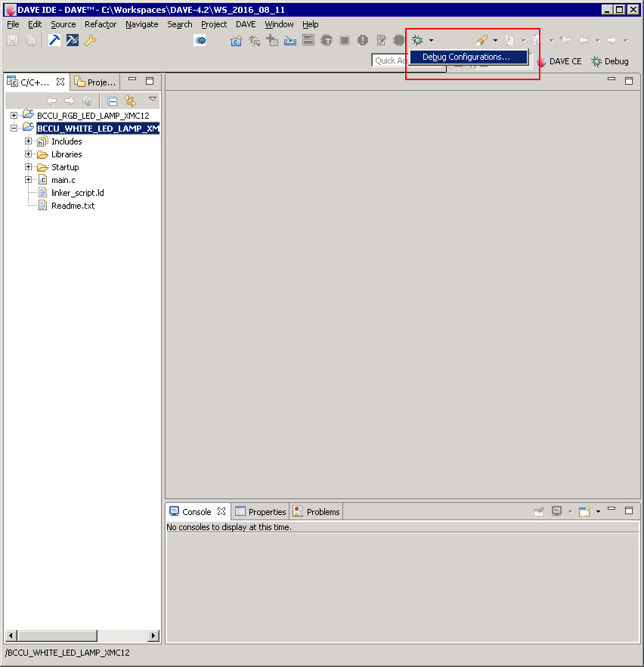
Task: Expand the main.c node
Action: coord(28,179)
